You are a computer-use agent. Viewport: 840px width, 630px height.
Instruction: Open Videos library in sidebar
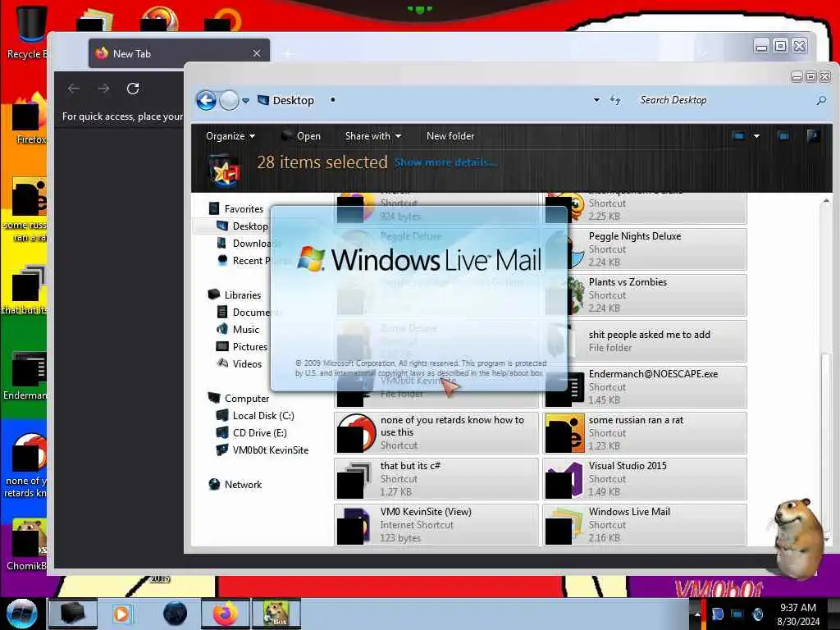239,363
